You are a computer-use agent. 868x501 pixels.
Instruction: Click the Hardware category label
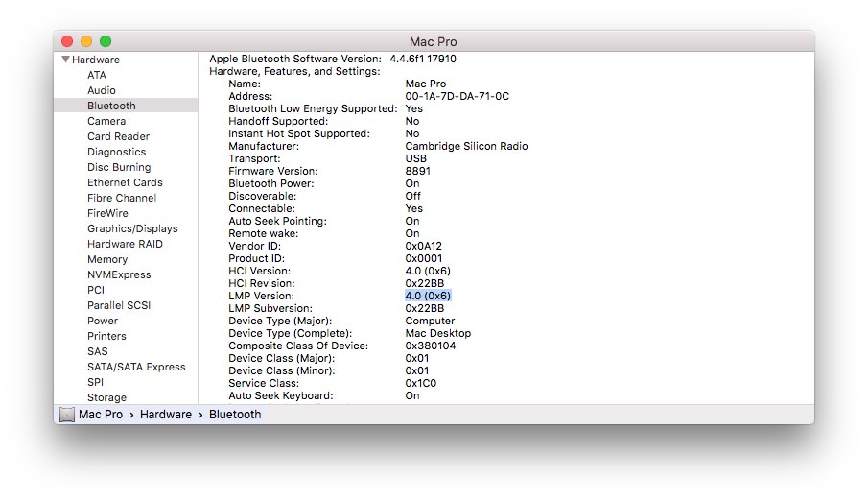96,60
